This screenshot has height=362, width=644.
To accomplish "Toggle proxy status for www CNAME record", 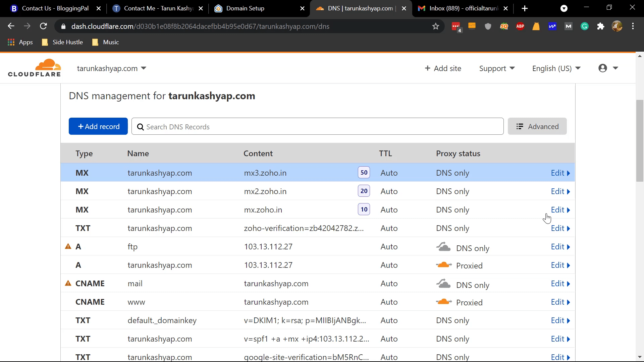I will point(444,302).
